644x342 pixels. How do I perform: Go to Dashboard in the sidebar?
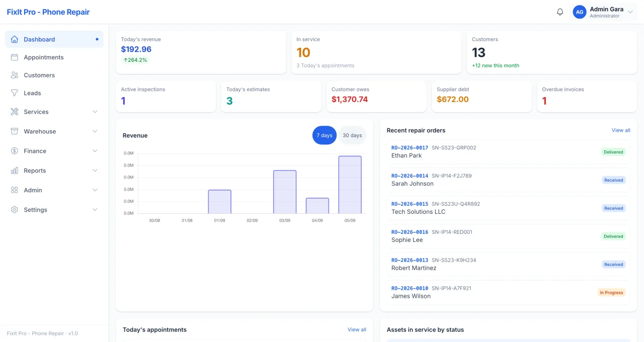click(x=54, y=39)
